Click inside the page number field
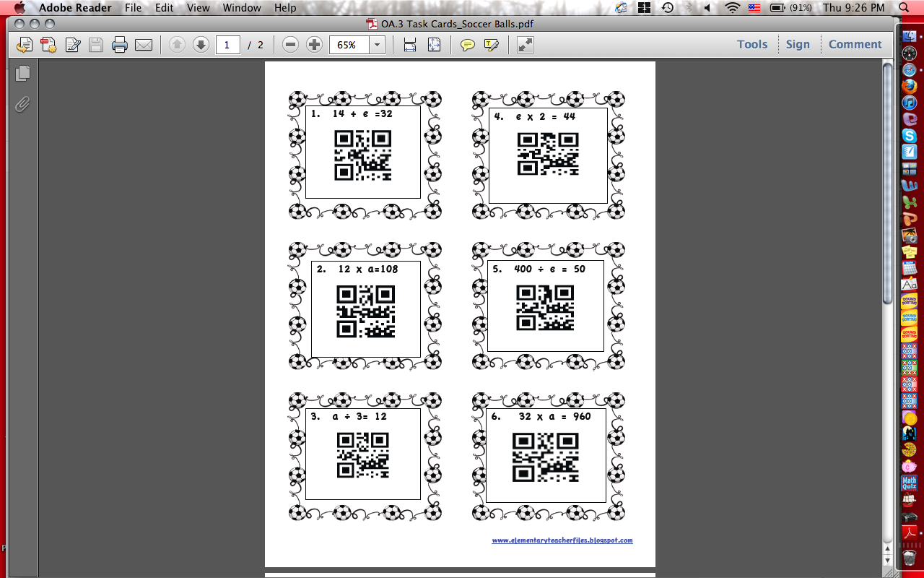924x578 pixels. [x=227, y=44]
